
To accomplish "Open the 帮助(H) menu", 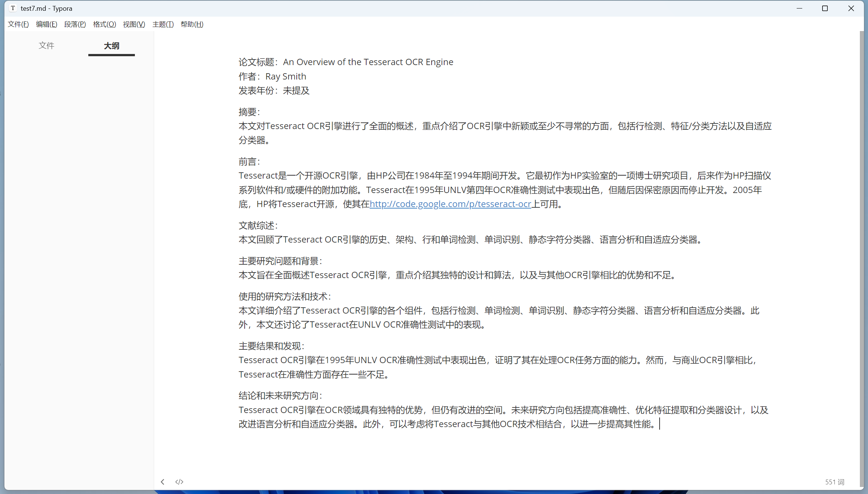I will 191,24.
